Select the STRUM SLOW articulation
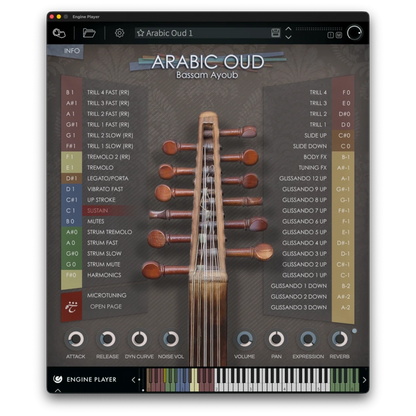Screen dimensions: 416x416 [x=104, y=253]
